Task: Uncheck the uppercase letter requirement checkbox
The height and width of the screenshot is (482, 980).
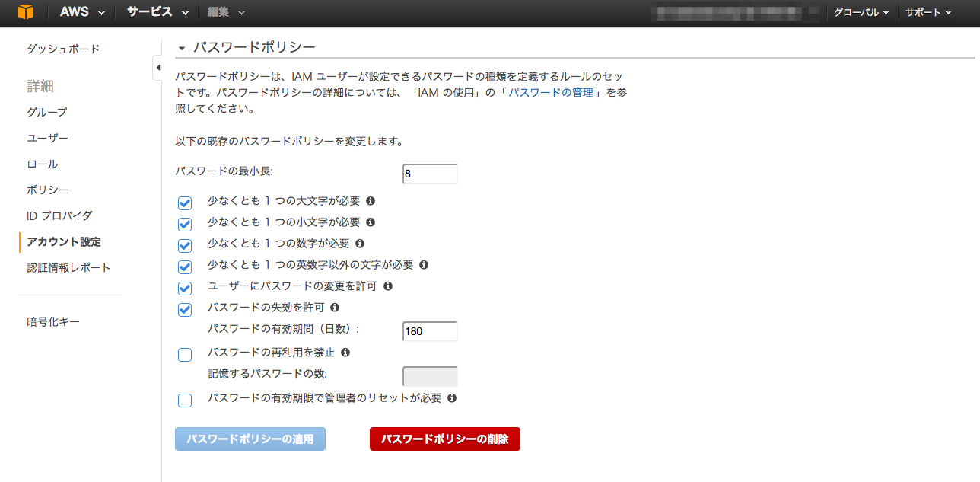Action: pyautogui.click(x=185, y=203)
